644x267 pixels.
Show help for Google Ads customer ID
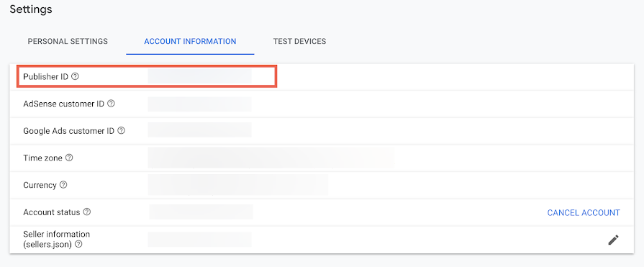121,131
